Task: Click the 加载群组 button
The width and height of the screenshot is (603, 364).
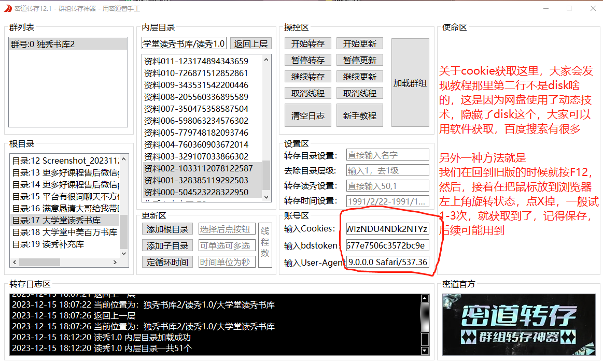Action: coord(410,82)
